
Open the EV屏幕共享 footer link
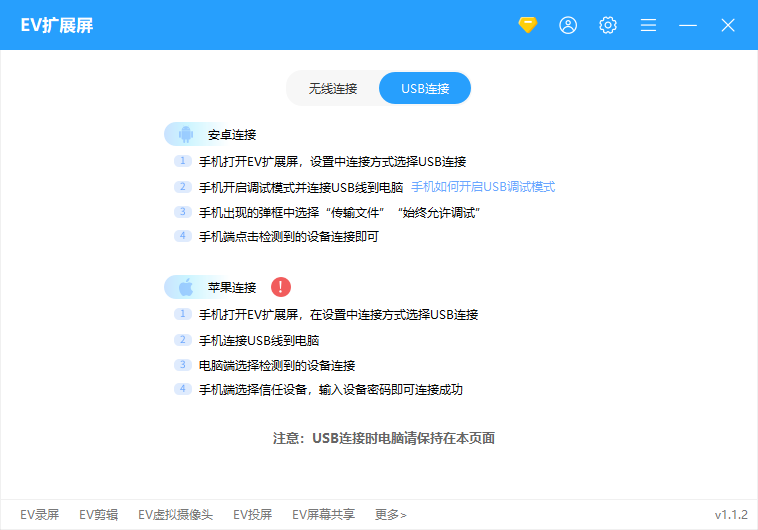323,515
